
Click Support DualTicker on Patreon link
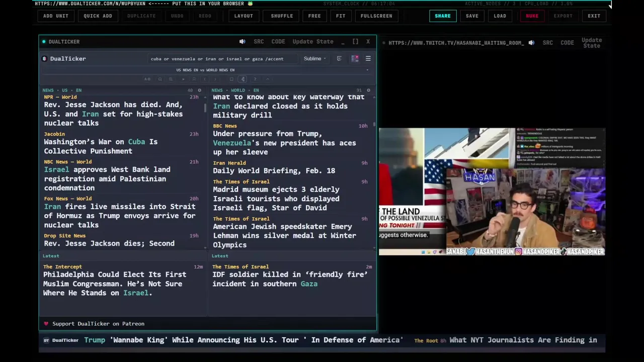click(98, 324)
